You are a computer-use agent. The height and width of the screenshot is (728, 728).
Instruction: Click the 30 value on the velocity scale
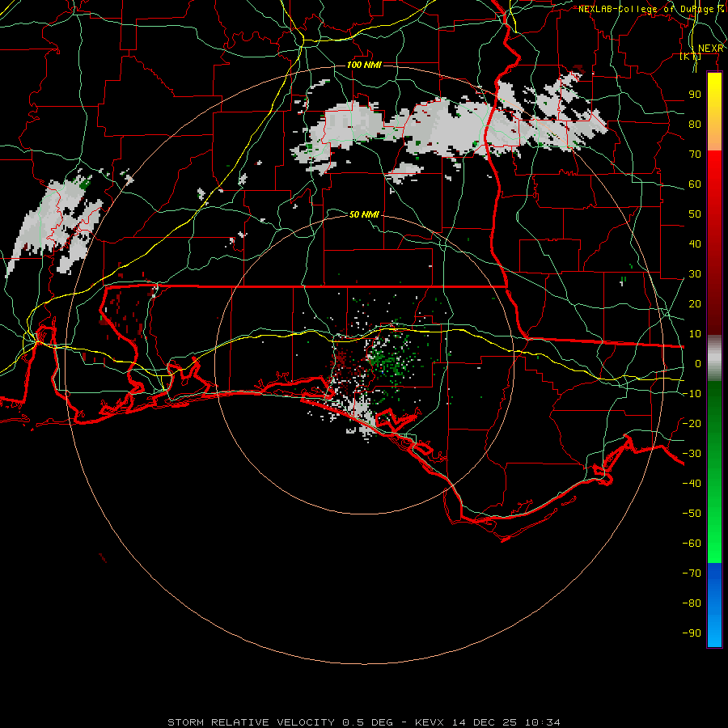click(x=695, y=274)
